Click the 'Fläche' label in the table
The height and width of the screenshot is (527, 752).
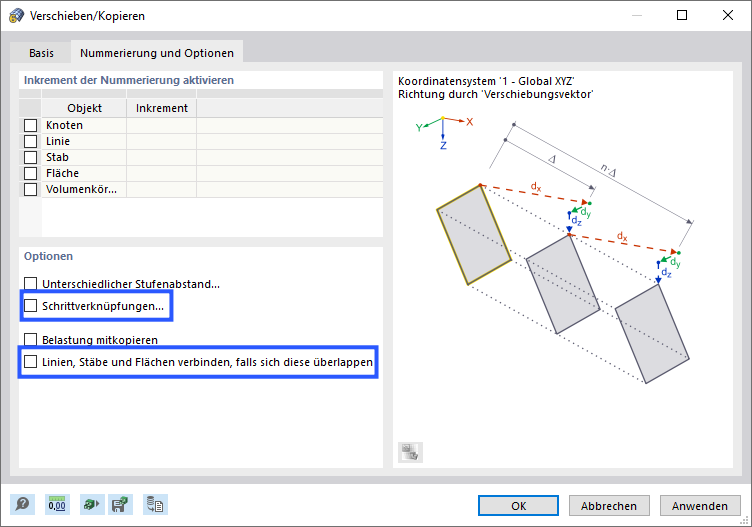[62, 173]
